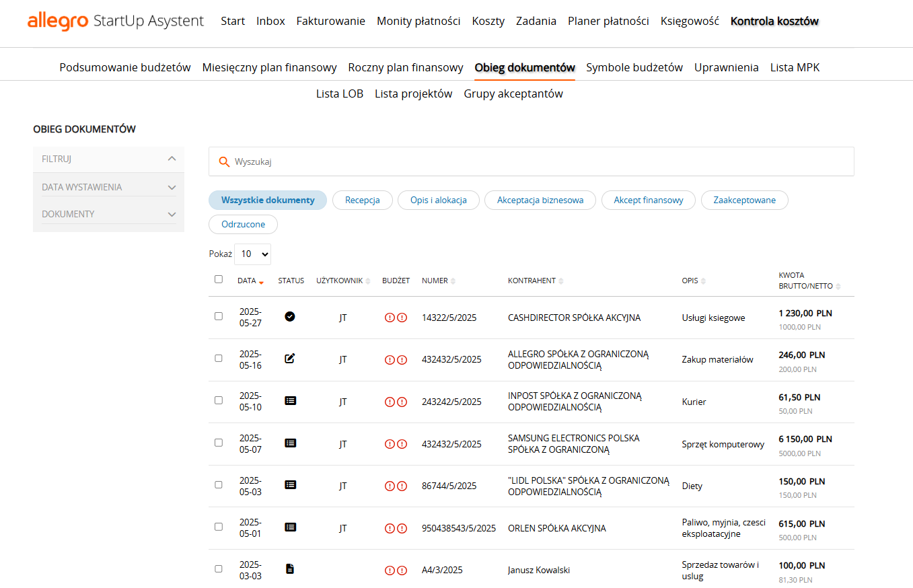This screenshot has height=588, width=913.
Task: Click amount 6 150,00 PLN
Action: pyautogui.click(x=805, y=439)
